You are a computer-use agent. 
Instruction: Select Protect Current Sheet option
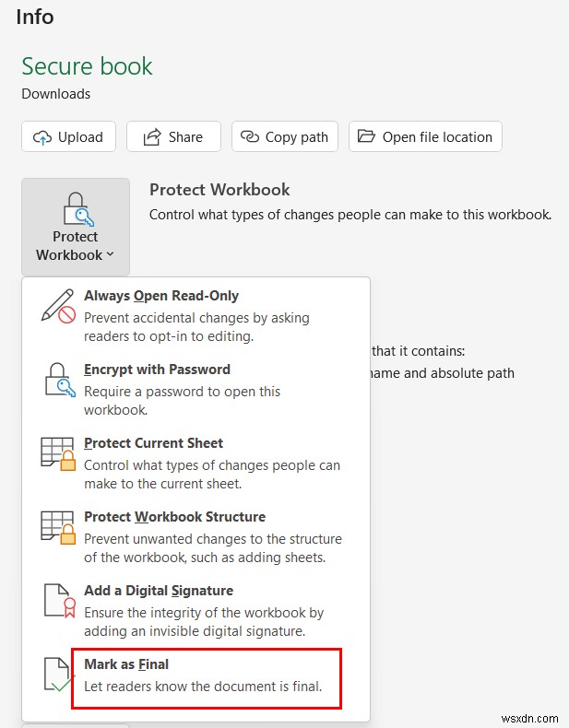(x=153, y=443)
